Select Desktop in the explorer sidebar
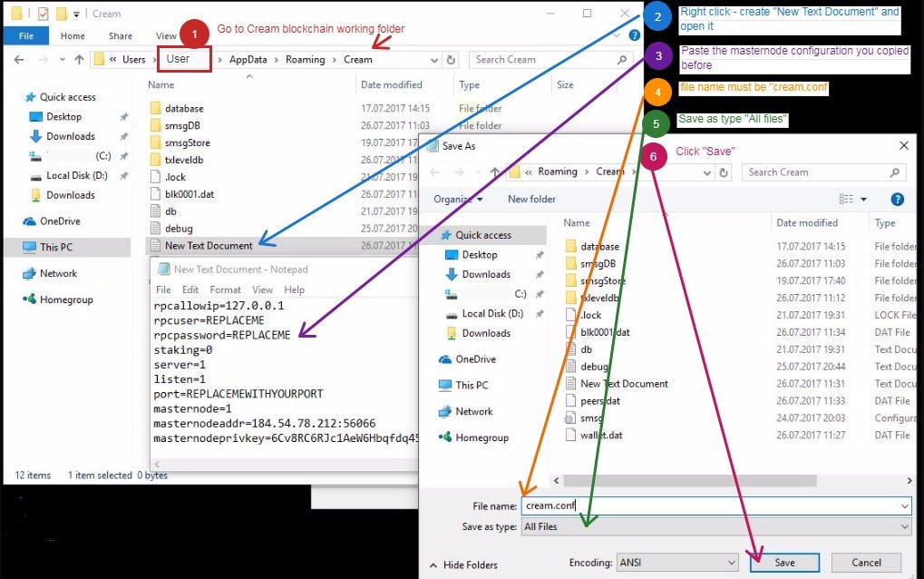This screenshot has width=924, height=579. [x=63, y=117]
